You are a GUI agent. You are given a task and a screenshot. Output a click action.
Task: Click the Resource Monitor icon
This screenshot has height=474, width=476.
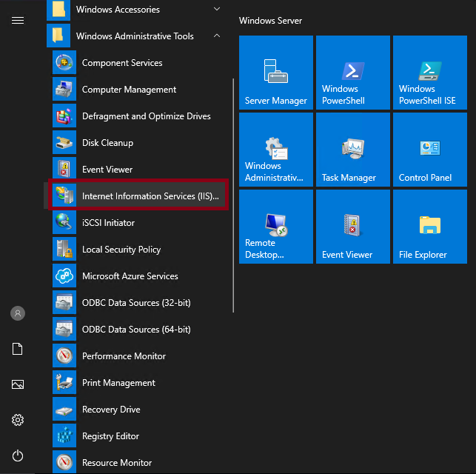click(64, 462)
